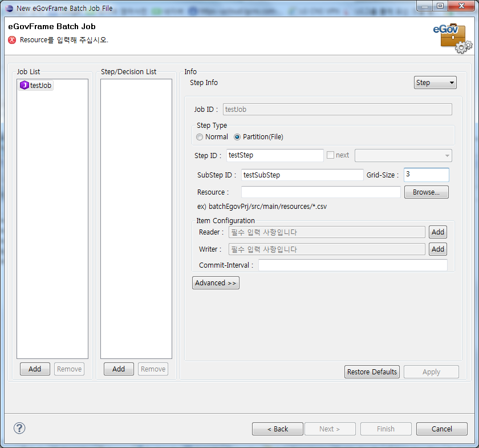This screenshot has height=448, width=479.
Task: Click the example path text batchEgovPrj/src/main/resources/*.csv
Action: (x=267, y=207)
